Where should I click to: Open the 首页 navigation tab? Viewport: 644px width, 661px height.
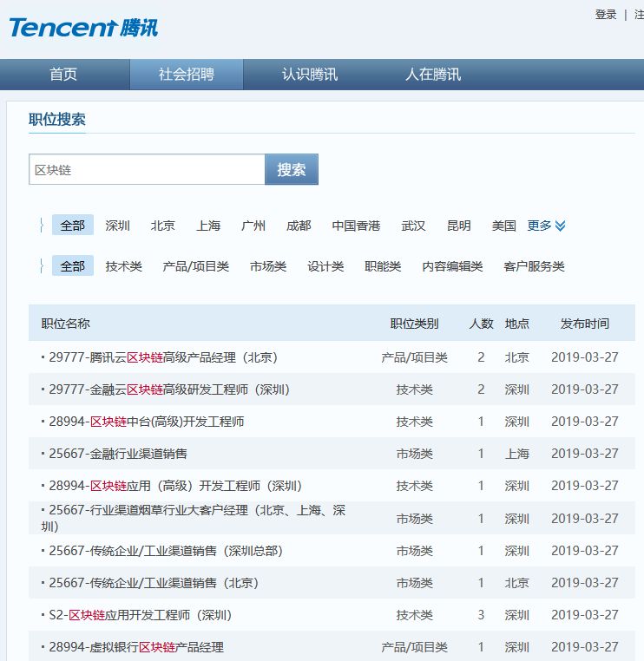tap(63, 75)
